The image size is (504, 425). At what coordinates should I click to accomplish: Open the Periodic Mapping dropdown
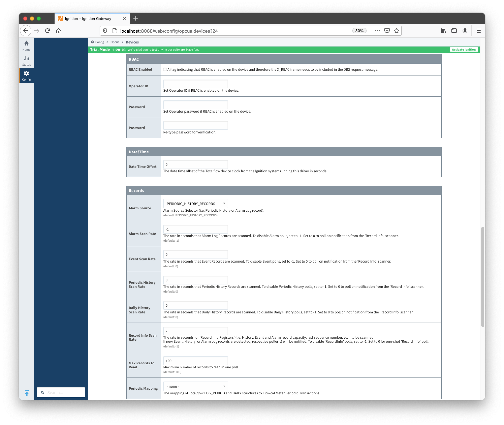pyautogui.click(x=196, y=386)
